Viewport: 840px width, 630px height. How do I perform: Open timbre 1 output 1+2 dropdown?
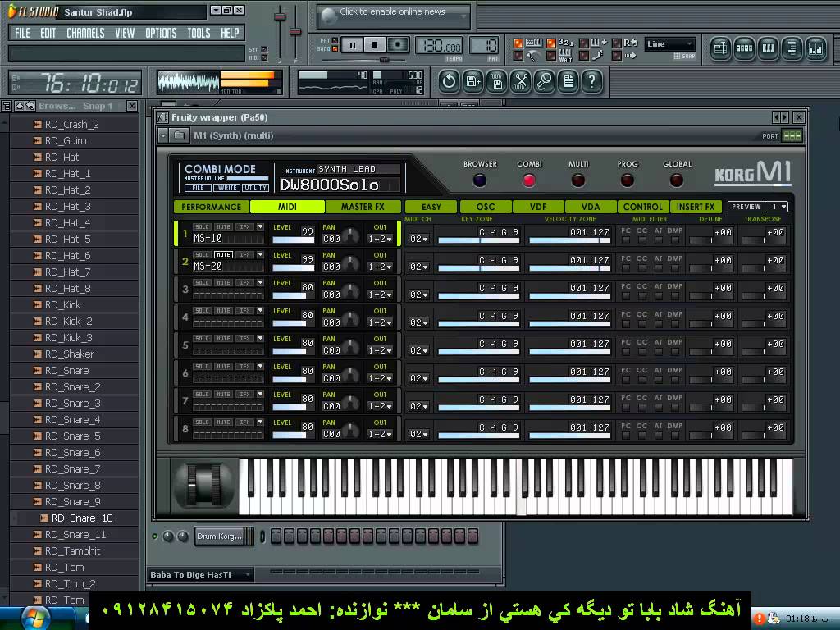380,239
